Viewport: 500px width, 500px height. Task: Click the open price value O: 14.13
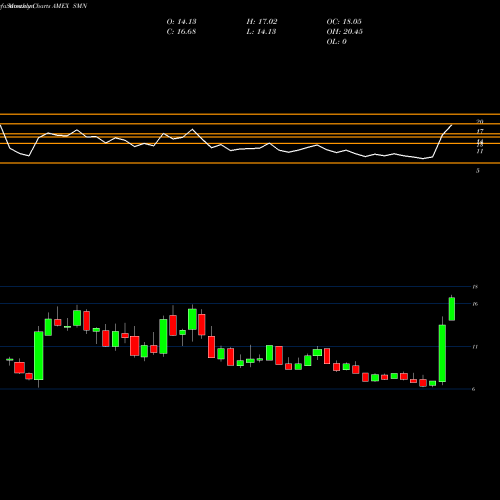(x=181, y=22)
